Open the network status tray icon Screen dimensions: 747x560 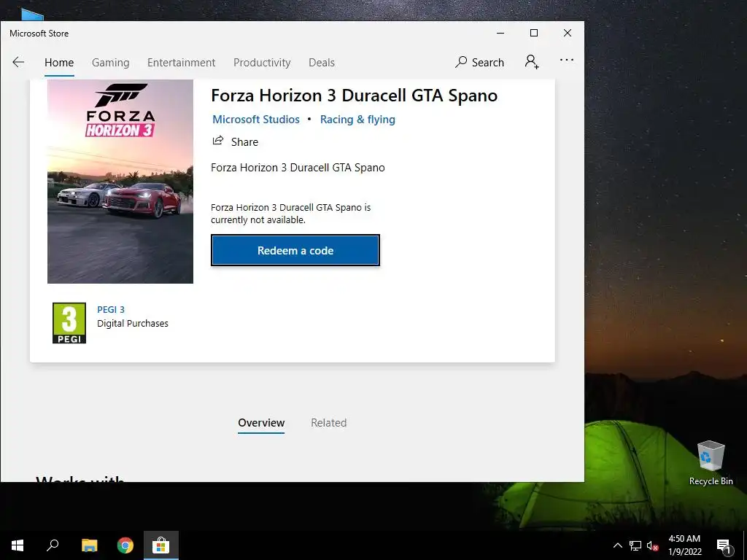(x=635, y=545)
